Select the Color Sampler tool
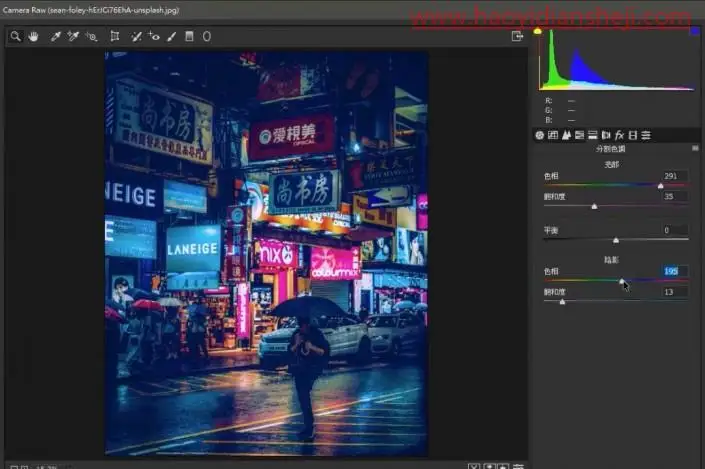Screen dimensions: 705x469 pos(73,36)
